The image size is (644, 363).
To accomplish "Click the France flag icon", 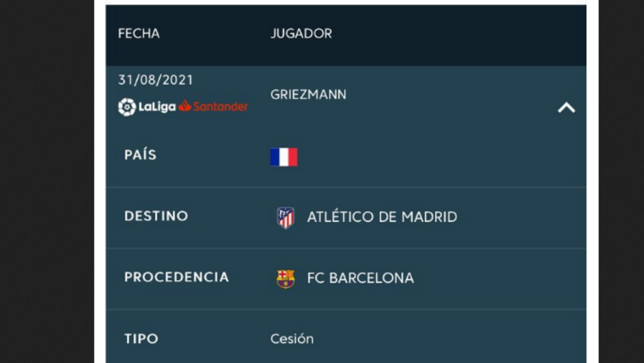I will click(x=283, y=157).
